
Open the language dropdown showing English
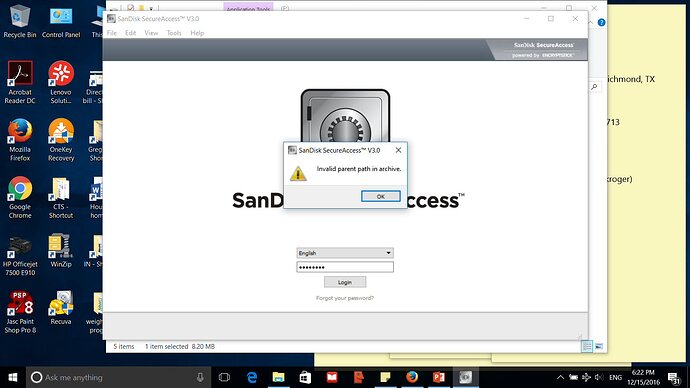[345, 253]
